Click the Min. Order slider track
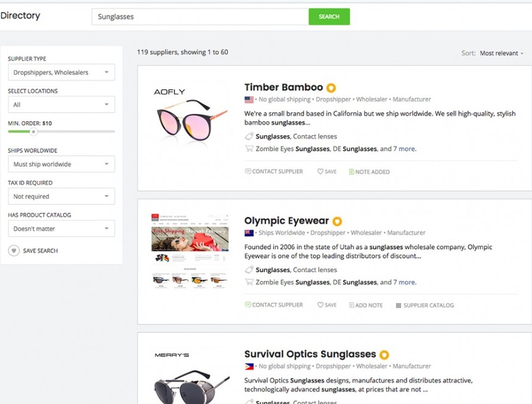The width and height of the screenshot is (532, 404). click(62, 131)
